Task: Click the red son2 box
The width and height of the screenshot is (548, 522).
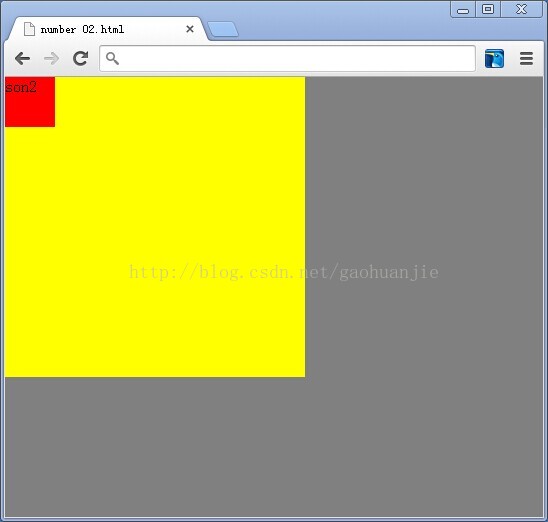Action: tap(30, 102)
